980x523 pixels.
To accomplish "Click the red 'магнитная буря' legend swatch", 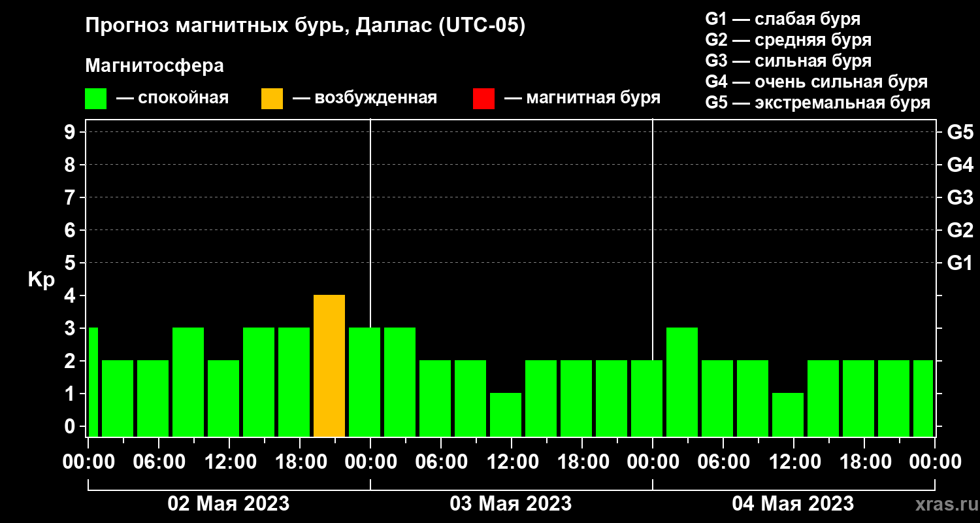I will click(483, 98).
